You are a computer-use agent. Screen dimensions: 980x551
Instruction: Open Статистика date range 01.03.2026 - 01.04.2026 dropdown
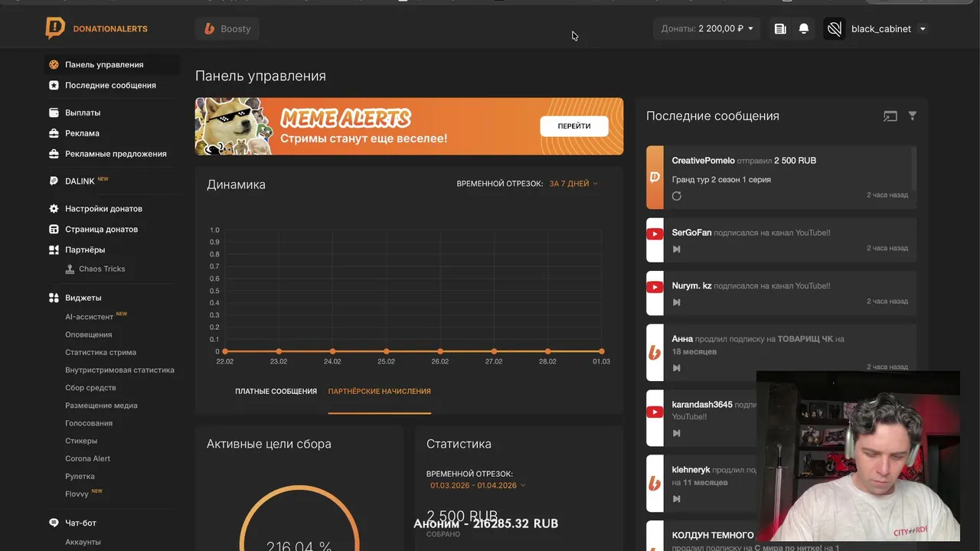click(478, 485)
